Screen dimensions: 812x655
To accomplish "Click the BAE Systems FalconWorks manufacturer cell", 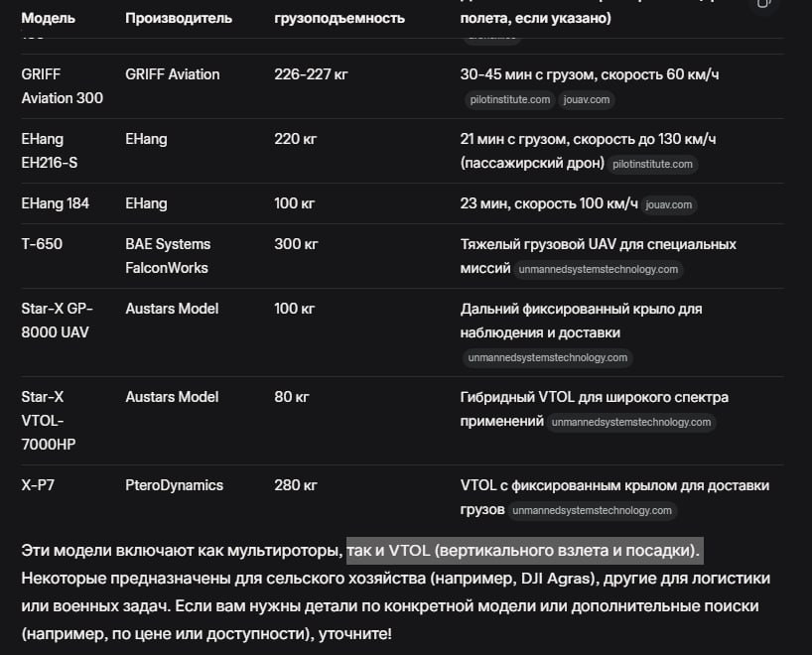I will coord(168,255).
